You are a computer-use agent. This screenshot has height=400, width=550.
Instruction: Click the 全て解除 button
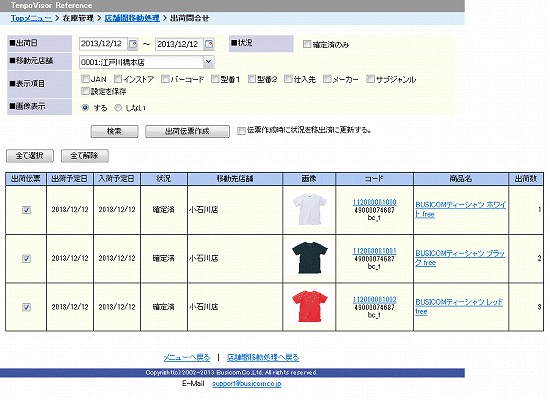coord(85,156)
